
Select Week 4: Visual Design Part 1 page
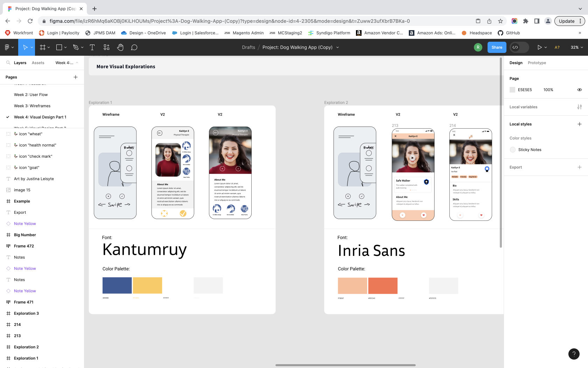(40, 117)
